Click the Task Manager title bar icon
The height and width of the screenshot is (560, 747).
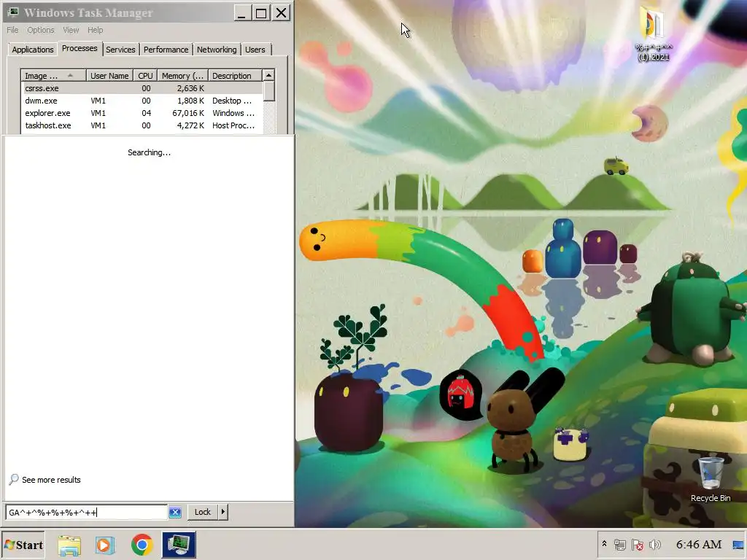(13, 12)
